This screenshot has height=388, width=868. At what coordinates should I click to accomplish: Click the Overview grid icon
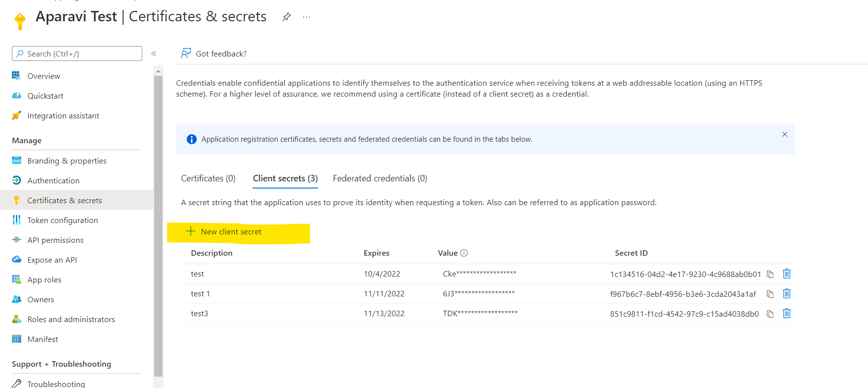pyautogui.click(x=16, y=75)
